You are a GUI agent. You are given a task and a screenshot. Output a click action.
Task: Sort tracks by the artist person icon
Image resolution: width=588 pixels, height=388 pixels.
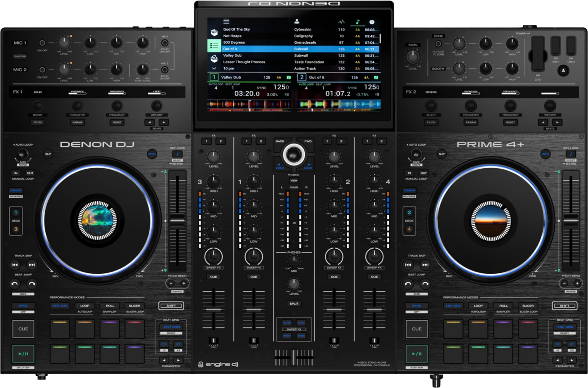click(297, 21)
